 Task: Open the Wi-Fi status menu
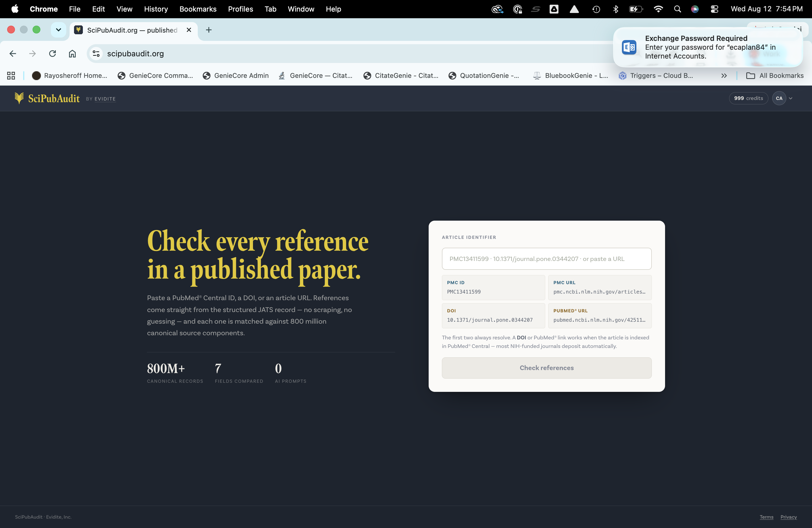[658, 9]
